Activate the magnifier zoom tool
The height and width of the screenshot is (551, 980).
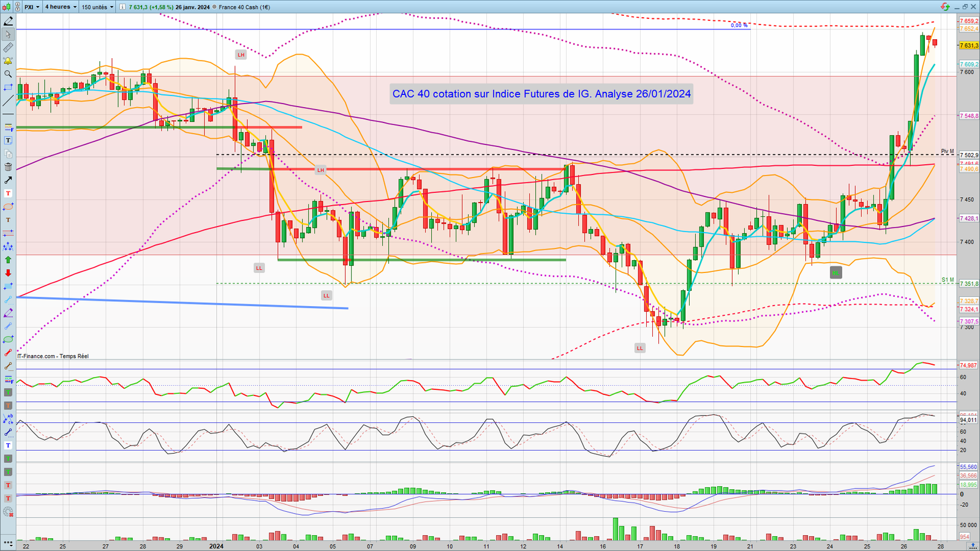tap(8, 74)
